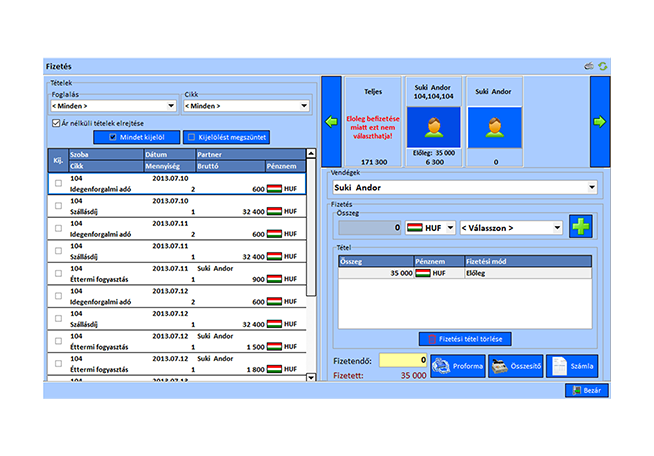Click the green right arrow guest navigator
The height and width of the screenshot is (456, 654).
(599, 122)
